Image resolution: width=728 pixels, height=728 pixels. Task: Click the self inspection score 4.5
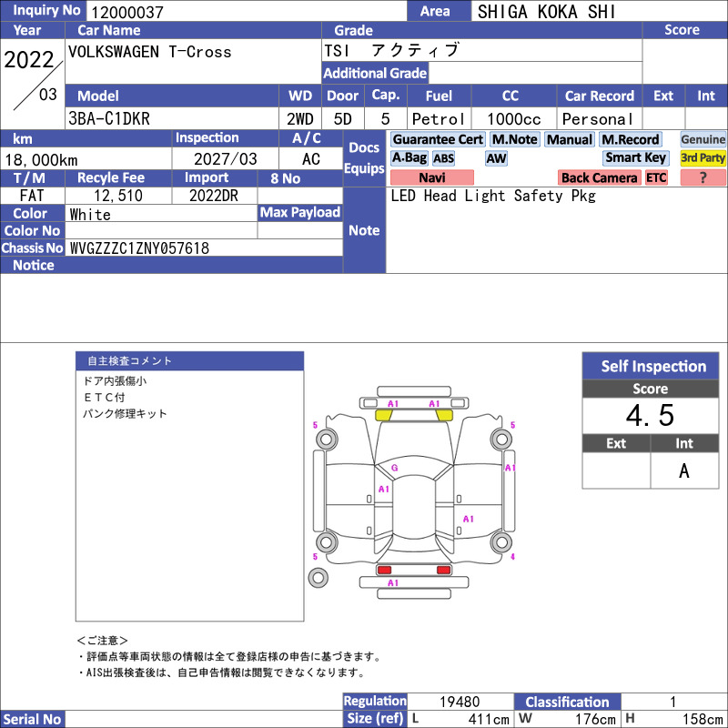pyautogui.click(x=650, y=415)
